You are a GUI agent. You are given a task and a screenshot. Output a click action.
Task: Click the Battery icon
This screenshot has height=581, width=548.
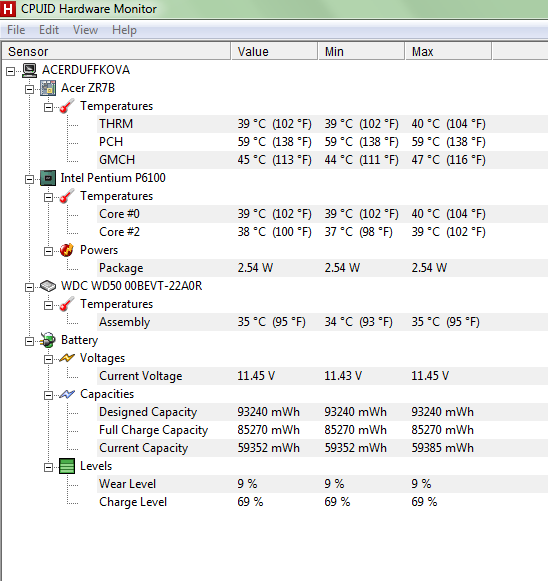[x=48, y=340]
